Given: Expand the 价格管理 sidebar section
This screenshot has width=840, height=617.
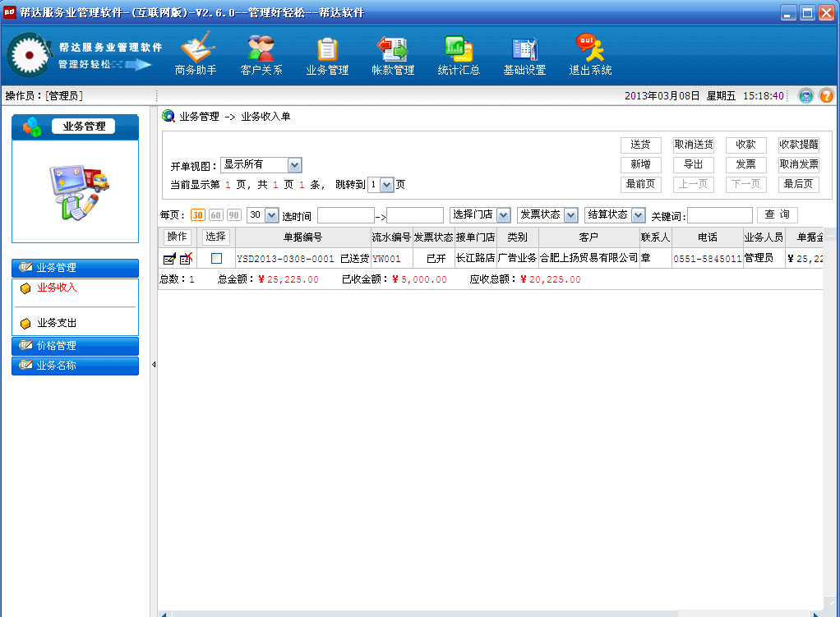Looking at the screenshot, I should click(75, 346).
